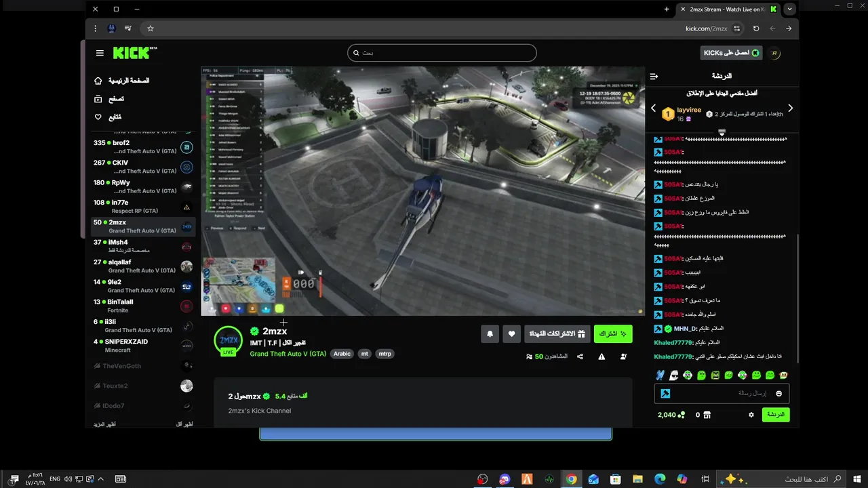The width and height of the screenshot is (868, 488).
Task: Click the stream video player
Action: (422, 191)
